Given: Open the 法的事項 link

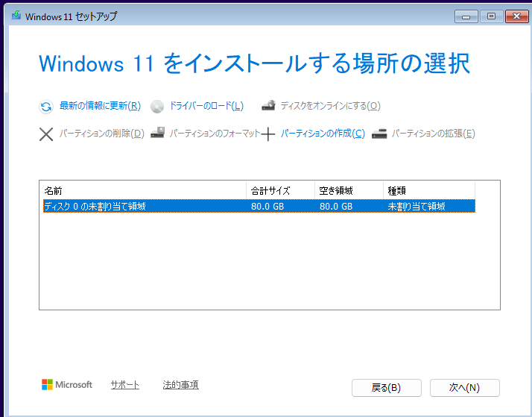Looking at the screenshot, I should point(180,385).
